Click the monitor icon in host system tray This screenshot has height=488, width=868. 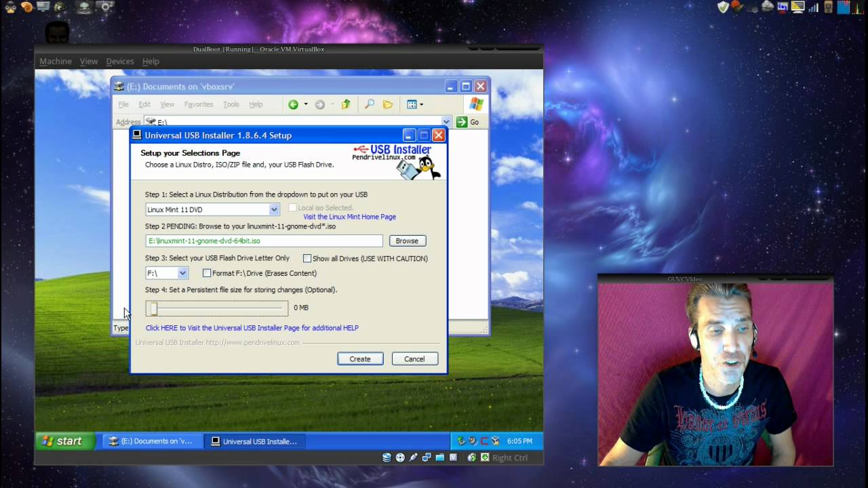click(798, 7)
